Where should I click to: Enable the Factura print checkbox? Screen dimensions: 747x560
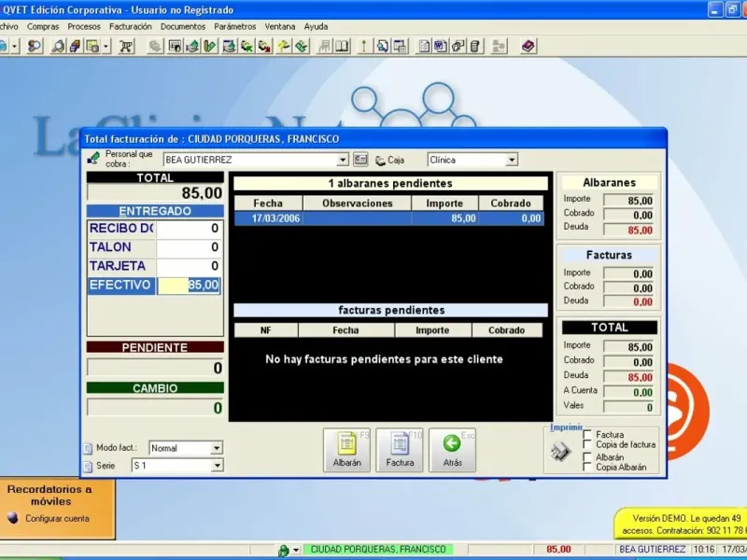pyautogui.click(x=587, y=434)
